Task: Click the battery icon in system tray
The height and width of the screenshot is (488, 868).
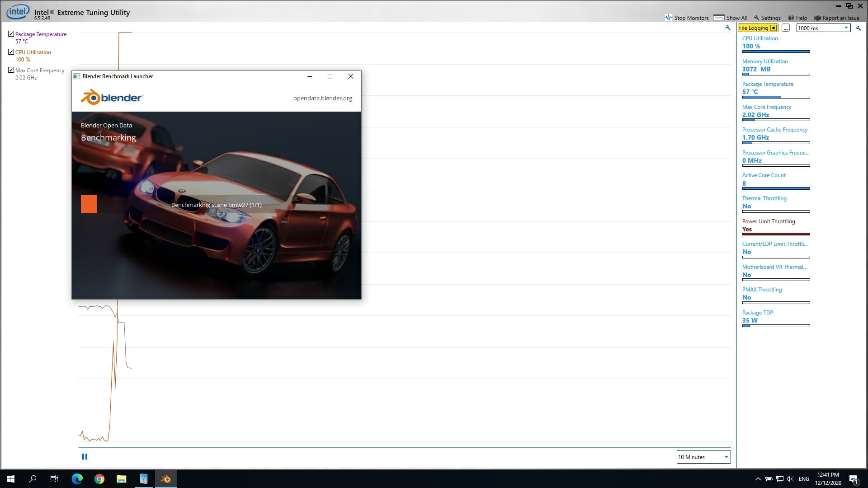Action: coord(769,479)
